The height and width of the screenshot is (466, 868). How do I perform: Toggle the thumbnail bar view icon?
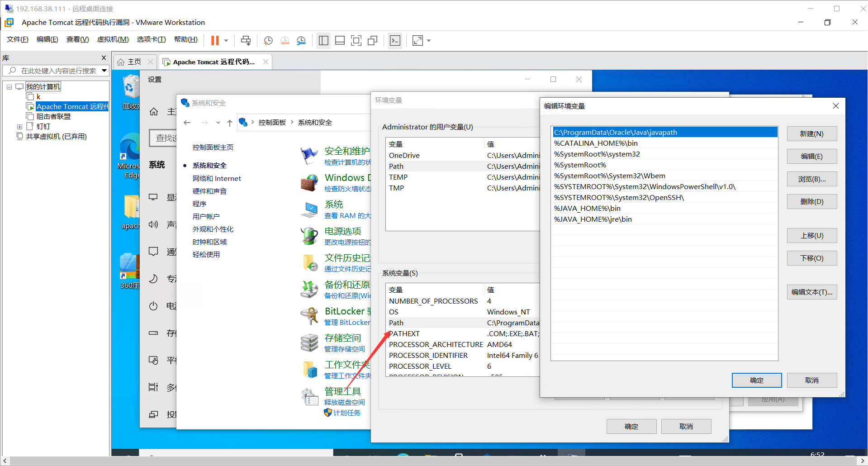[340, 41]
